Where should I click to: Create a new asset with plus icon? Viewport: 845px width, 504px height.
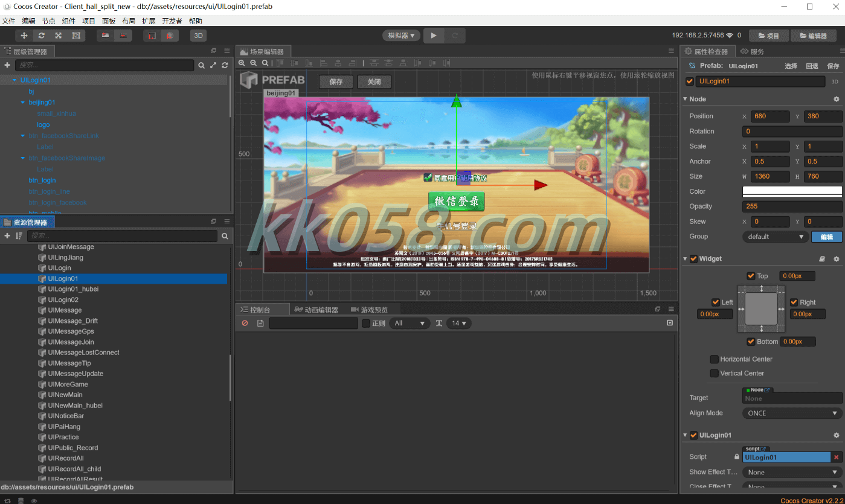click(x=7, y=236)
